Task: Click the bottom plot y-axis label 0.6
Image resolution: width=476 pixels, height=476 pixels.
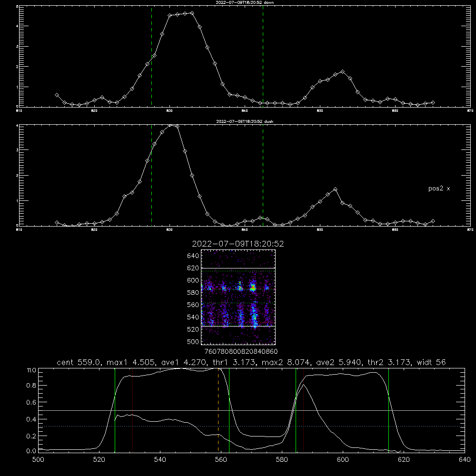Action: coord(31,402)
